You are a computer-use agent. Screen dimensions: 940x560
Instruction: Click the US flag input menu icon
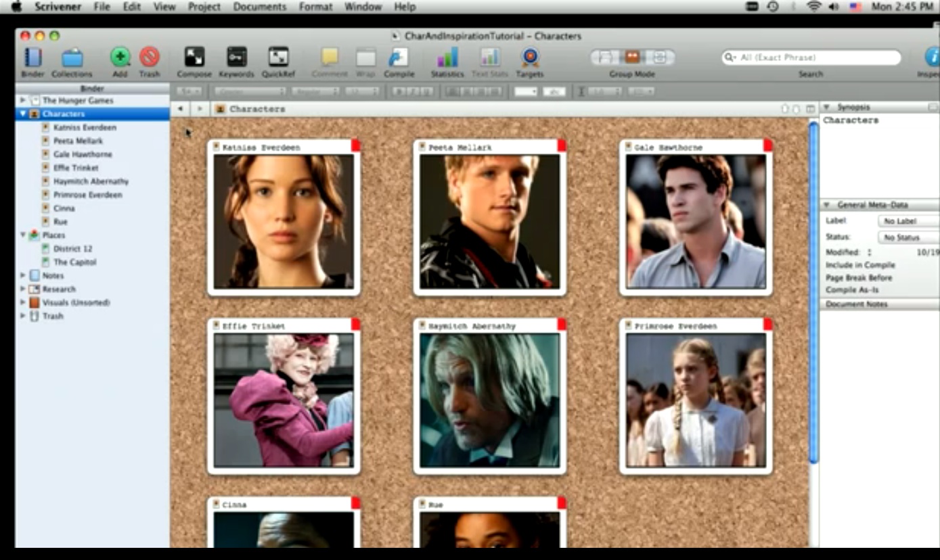tap(855, 7)
